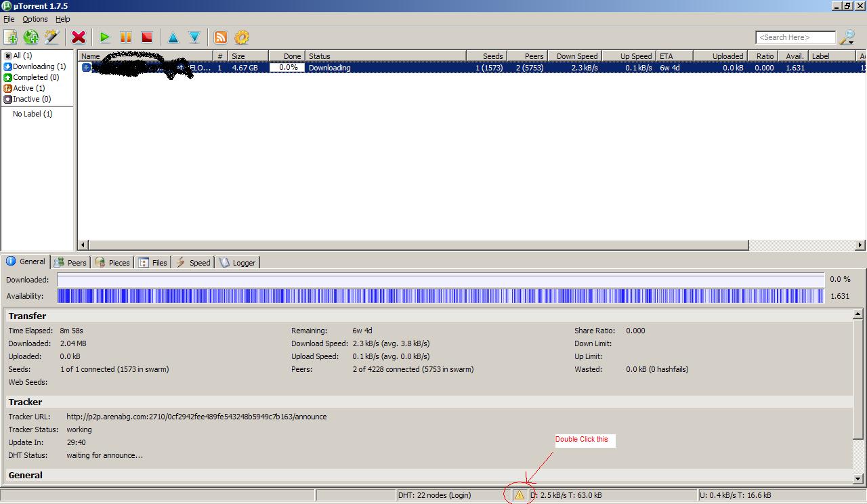This screenshot has height=504, width=867.
Task: Switch to the Files tab
Action: click(x=153, y=263)
